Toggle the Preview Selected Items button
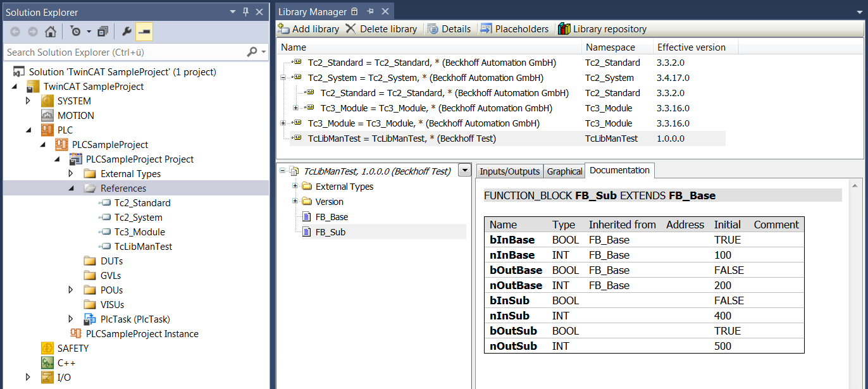The height and width of the screenshot is (389, 868). tap(144, 32)
